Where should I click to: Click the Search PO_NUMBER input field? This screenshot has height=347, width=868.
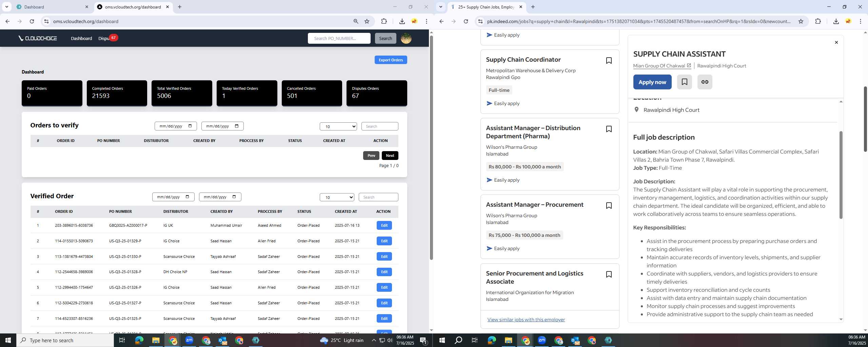coord(339,38)
